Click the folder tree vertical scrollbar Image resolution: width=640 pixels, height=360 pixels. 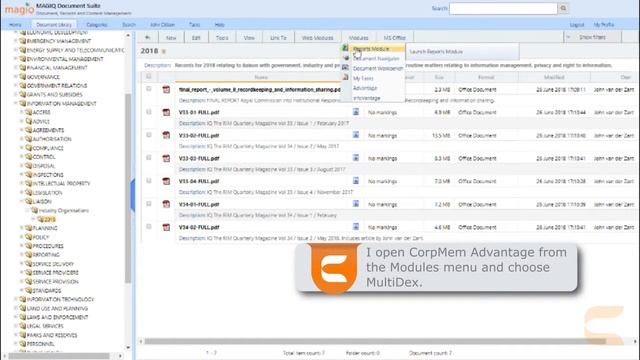click(x=128, y=188)
